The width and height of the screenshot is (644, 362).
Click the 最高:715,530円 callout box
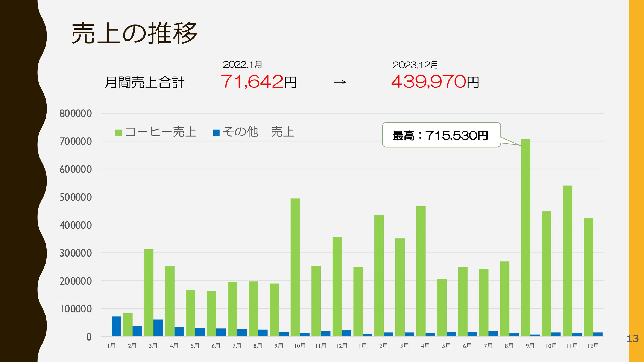pyautogui.click(x=441, y=135)
